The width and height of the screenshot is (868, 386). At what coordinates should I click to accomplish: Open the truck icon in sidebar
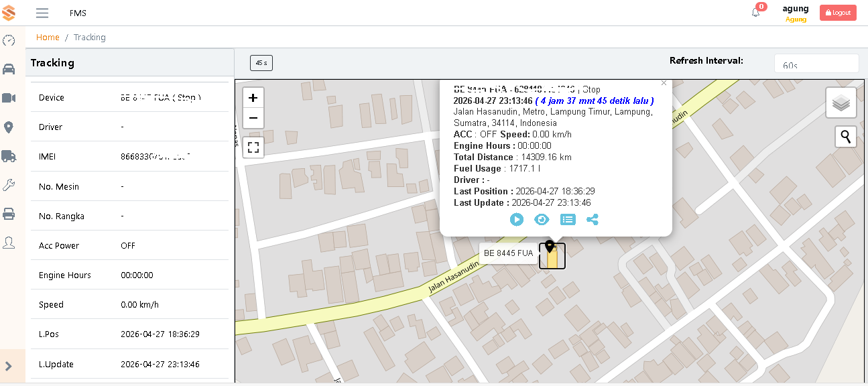tap(9, 156)
